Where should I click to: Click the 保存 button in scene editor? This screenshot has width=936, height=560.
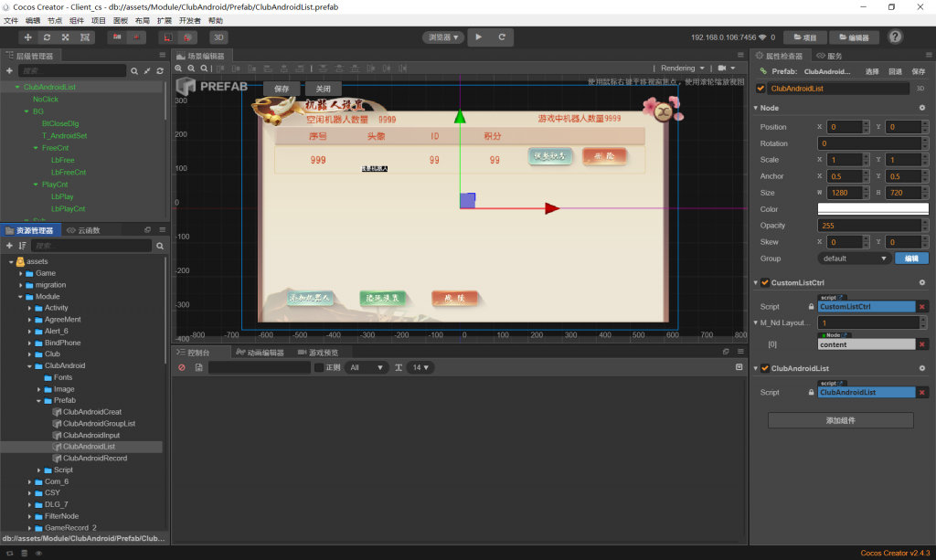(x=282, y=89)
